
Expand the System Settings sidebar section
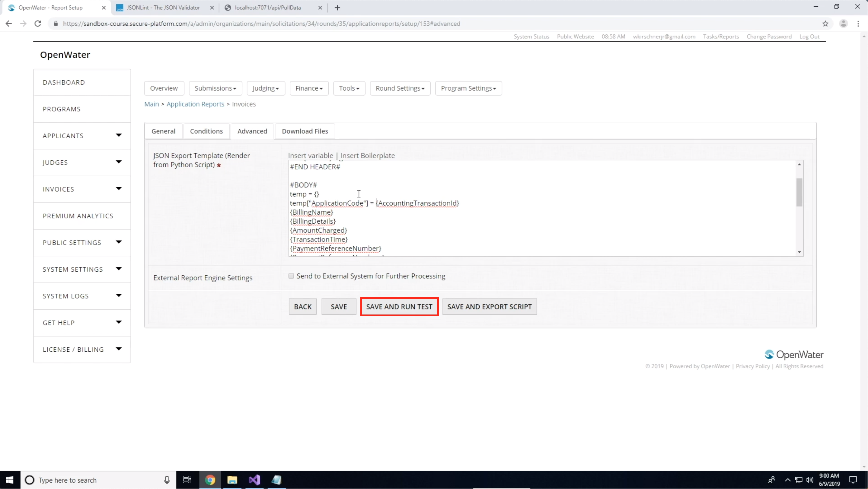click(119, 269)
